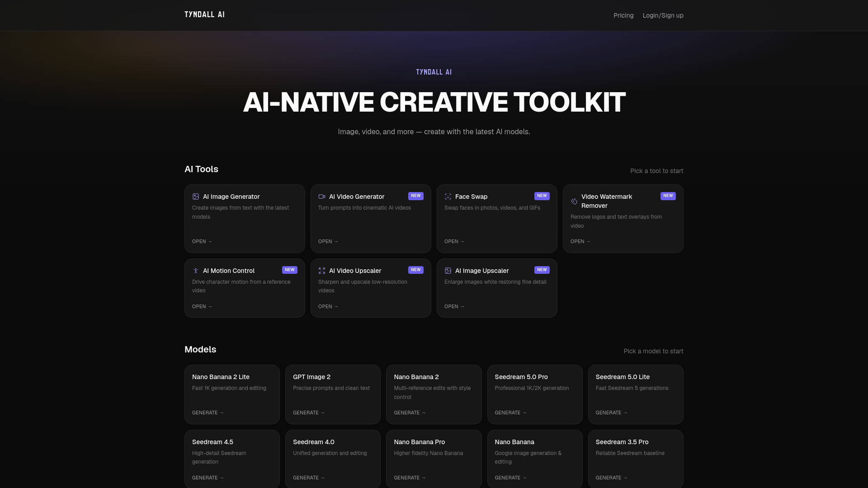This screenshot has width=868, height=488.
Task: Select the Seedream 4.0 model title
Action: point(314,442)
